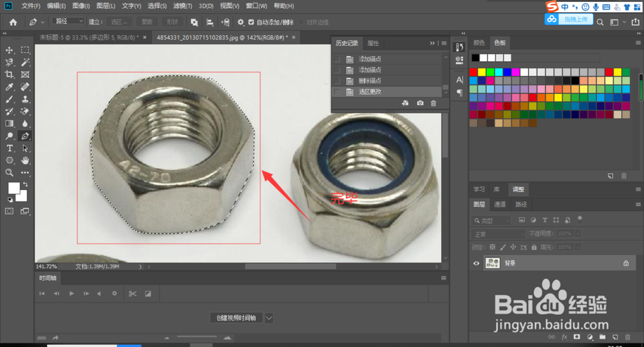
Task: Open the History panel flyout menu
Action: pos(444,43)
